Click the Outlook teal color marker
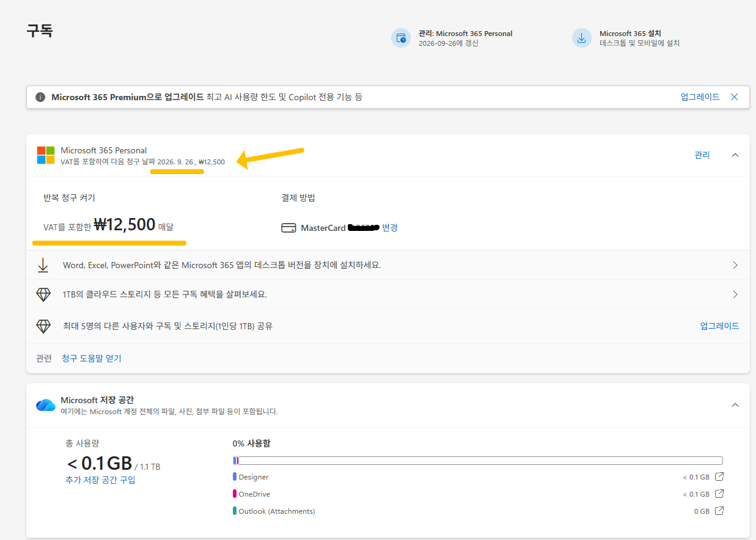Image resolution: width=756 pixels, height=540 pixels. 235,511
